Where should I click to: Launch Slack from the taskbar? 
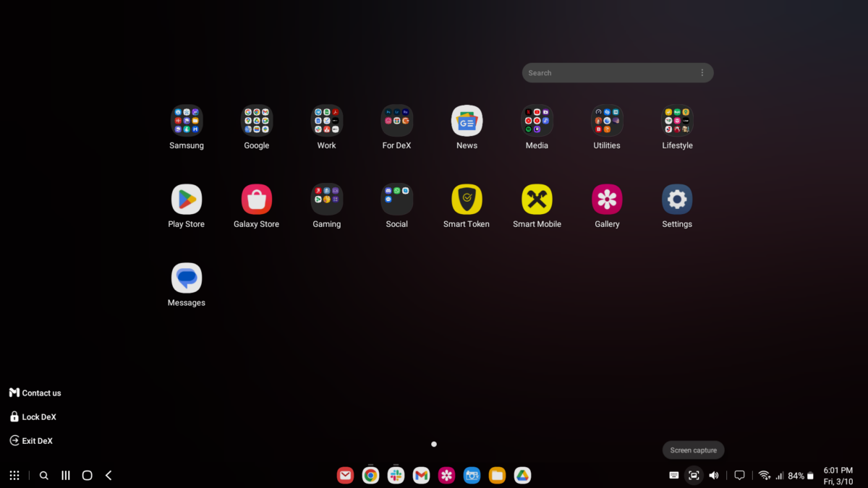tap(396, 475)
